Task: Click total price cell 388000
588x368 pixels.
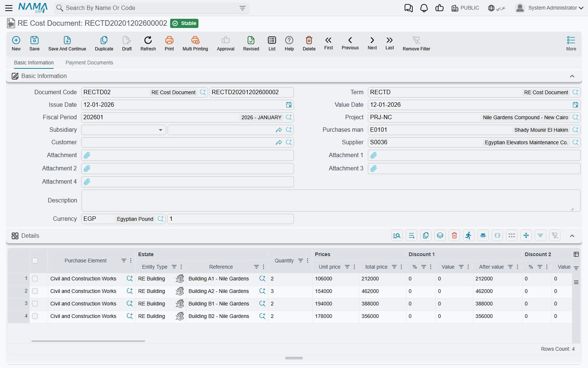Action: point(382,304)
